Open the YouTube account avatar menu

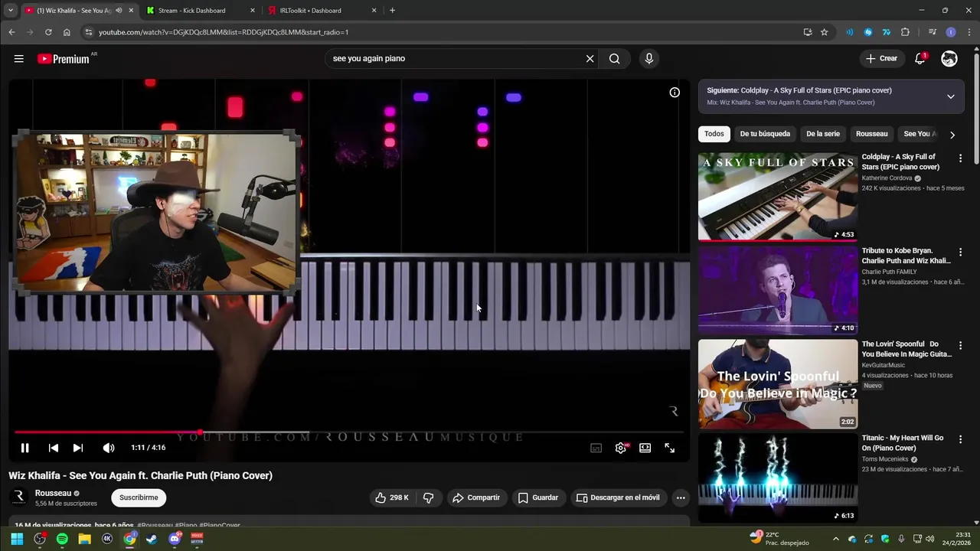click(x=949, y=59)
